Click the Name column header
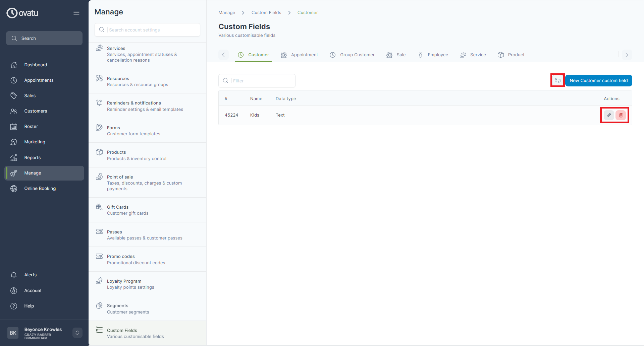Screen dimensions: 644x346 (x=256, y=98)
